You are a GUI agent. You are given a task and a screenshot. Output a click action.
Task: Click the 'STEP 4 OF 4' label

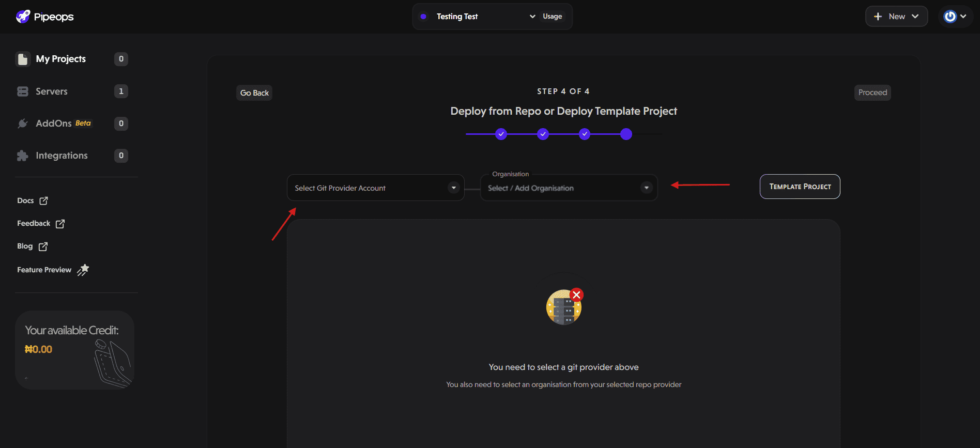pos(563,91)
